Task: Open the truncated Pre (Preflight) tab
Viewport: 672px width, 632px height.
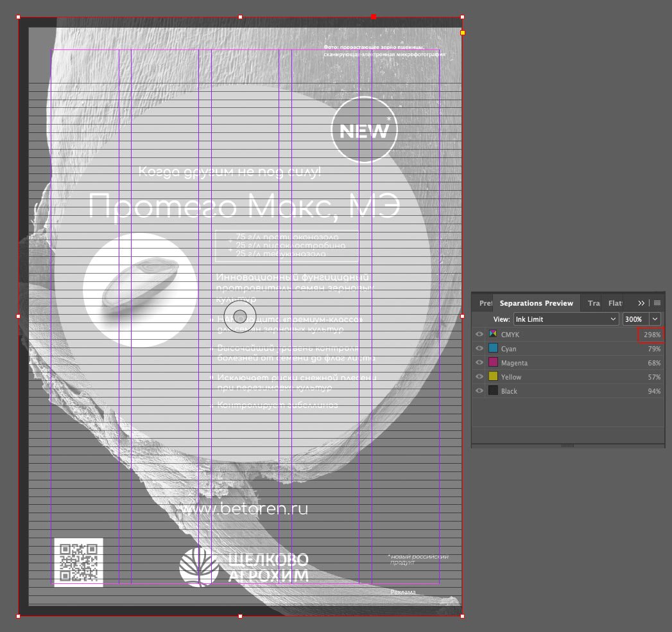Action: click(x=485, y=303)
